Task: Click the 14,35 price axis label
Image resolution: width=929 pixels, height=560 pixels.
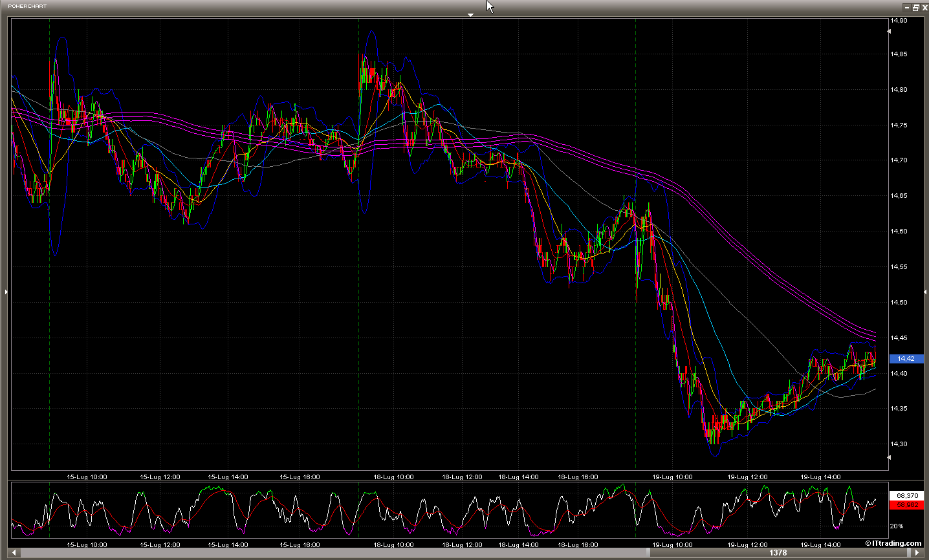Action: click(899, 409)
